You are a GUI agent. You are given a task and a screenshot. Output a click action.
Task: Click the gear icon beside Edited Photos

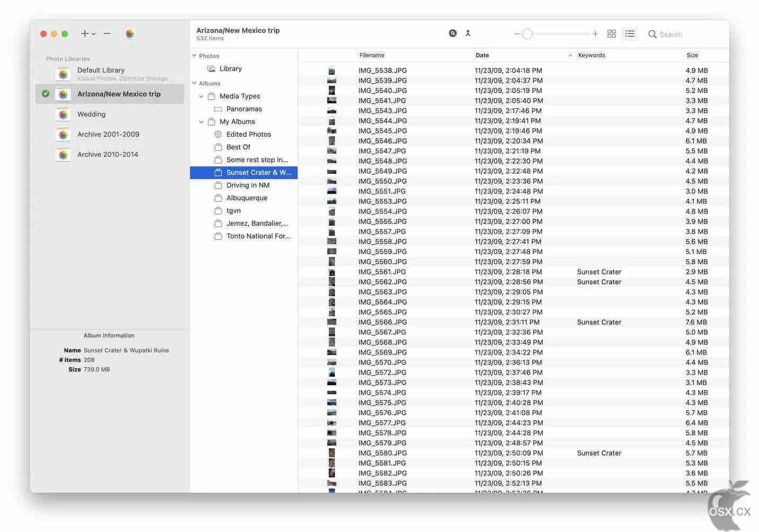click(x=218, y=135)
